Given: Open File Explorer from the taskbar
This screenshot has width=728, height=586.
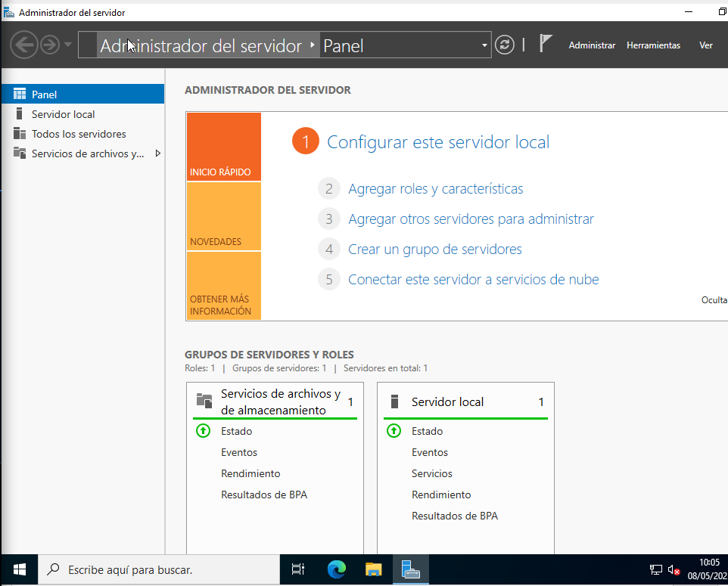Looking at the screenshot, I should (374, 569).
